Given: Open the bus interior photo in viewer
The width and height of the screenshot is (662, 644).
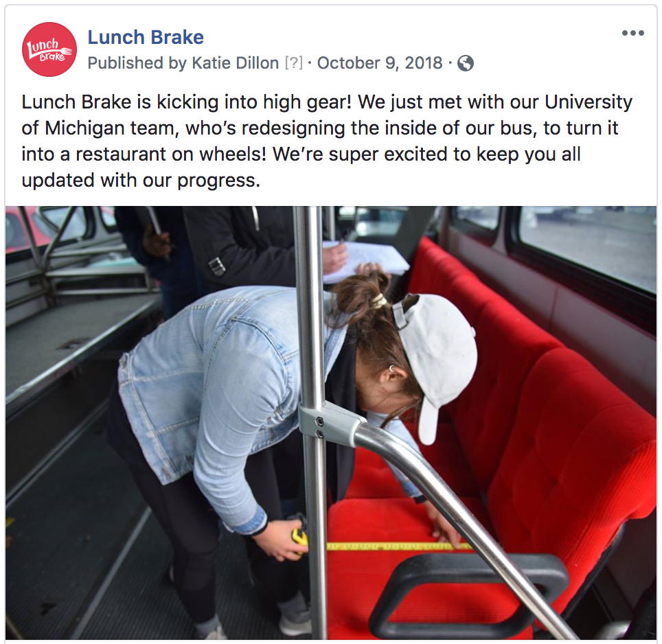Looking at the screenshot, I should pos(331,422).
